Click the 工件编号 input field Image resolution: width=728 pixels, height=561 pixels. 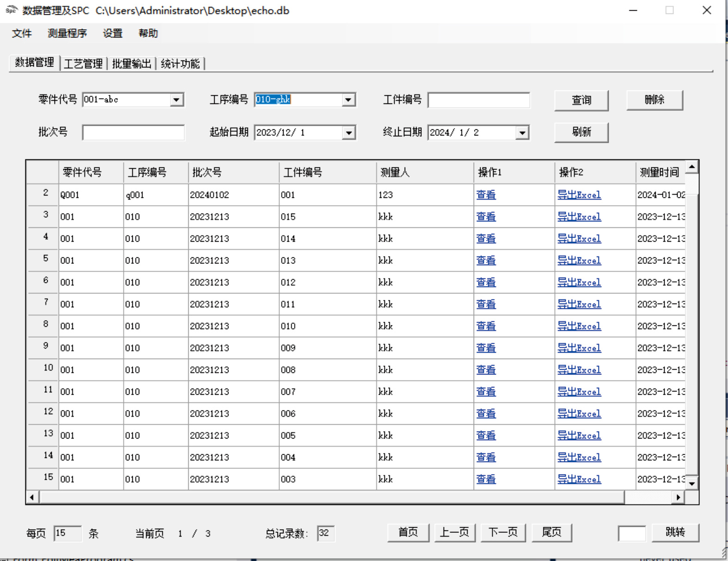coord(478,100)
